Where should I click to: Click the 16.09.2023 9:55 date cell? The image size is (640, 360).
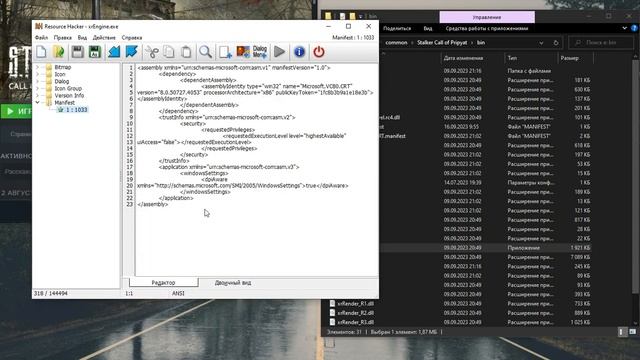[x=461, y=127]
